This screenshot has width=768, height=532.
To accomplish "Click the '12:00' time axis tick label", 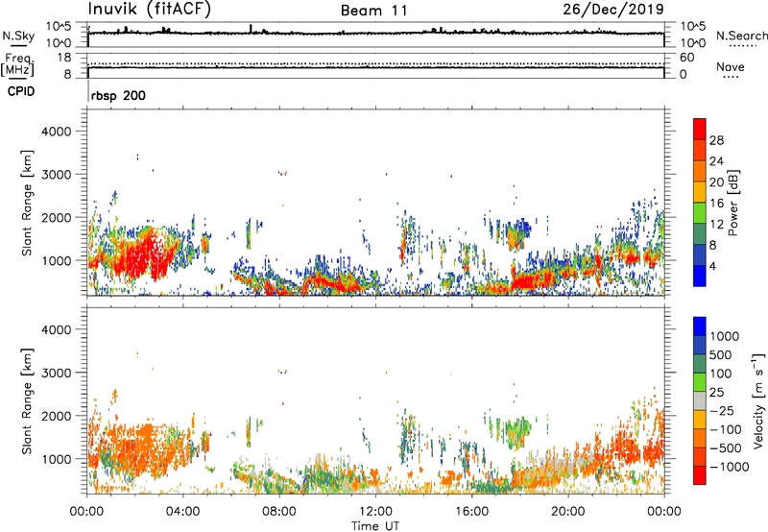I will tap(375, 512).
